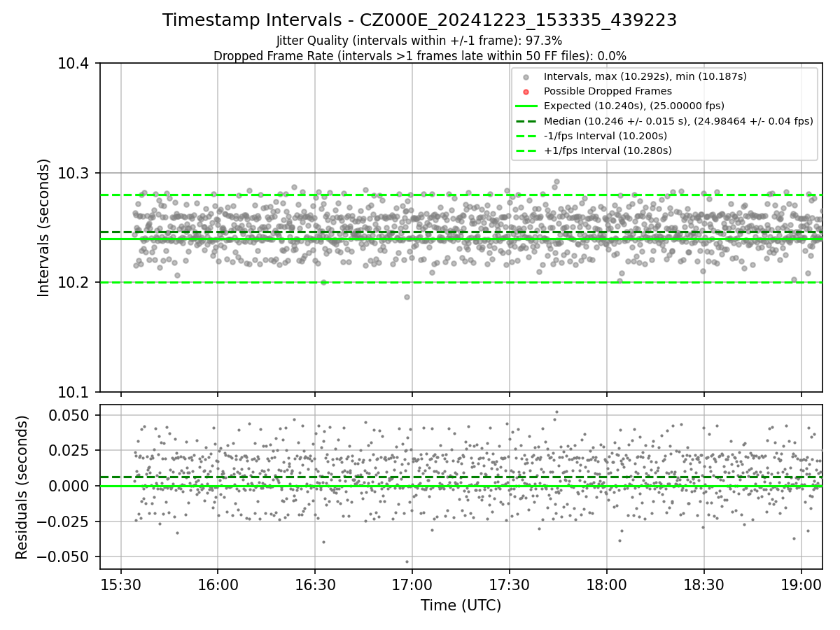
Task: Click legend entry Possible Dropped Frames
Action: (x=608, y=91)
